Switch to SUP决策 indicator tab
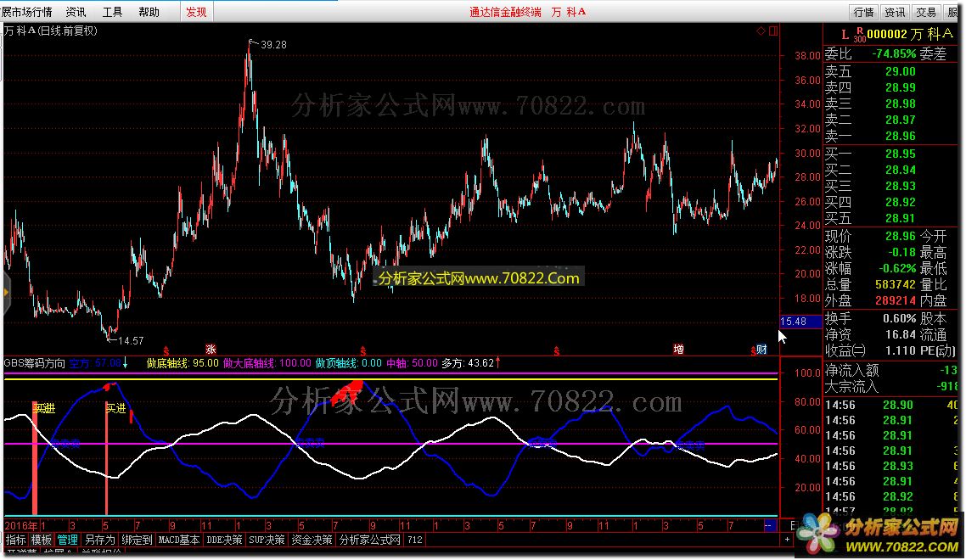This screenshot has height=560, width=966. pyautogui.click(x=267, y=540)
